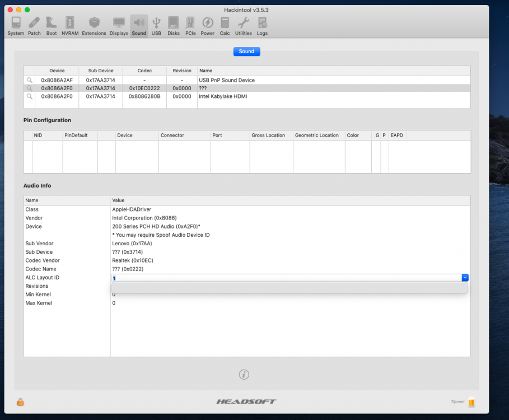Click the Revision column header
The image size is (509, 420).
coord(182,71)
